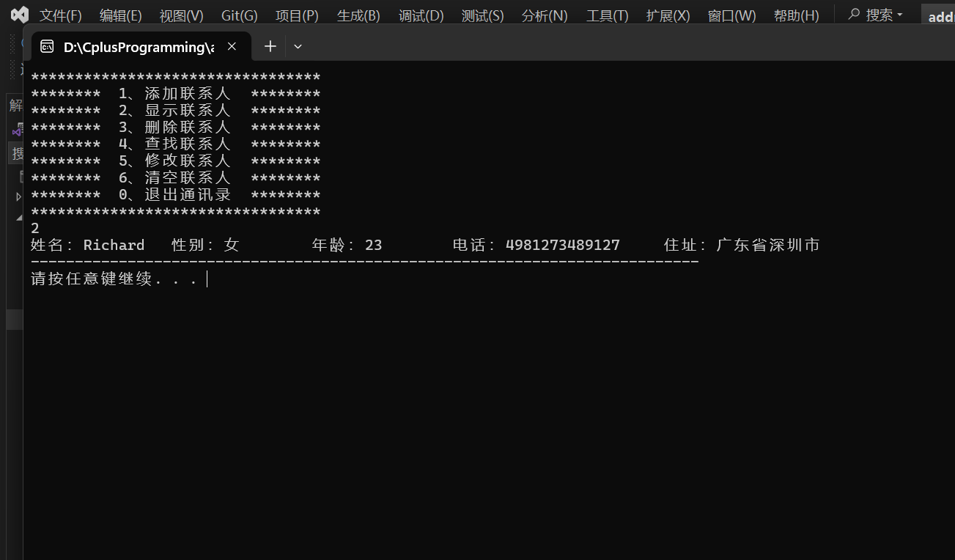Close the D:\CplusProgramming terminal tab

click(232, 46)
